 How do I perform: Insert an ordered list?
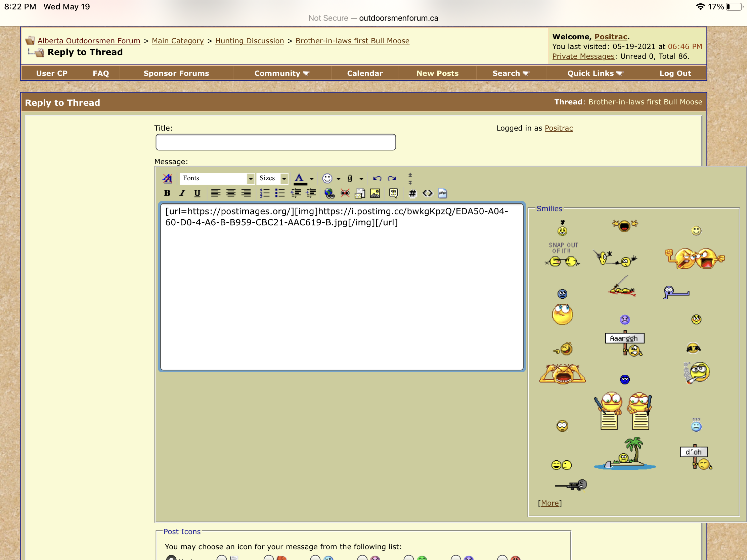(264, 193)
